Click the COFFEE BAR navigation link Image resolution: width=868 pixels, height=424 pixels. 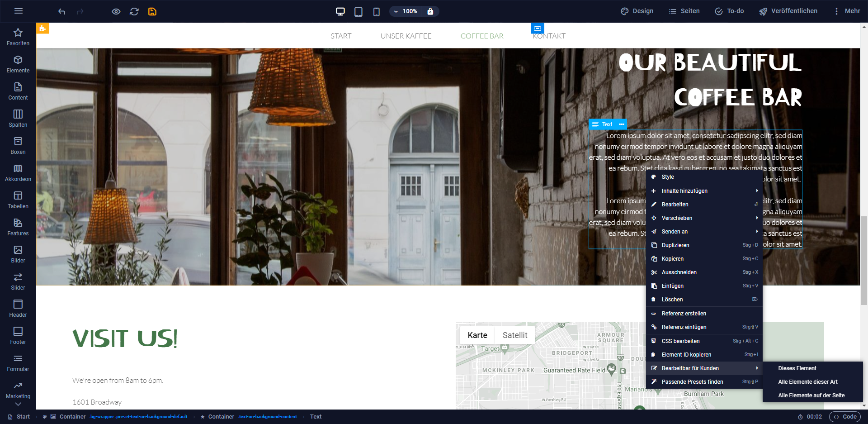(482, 36)
